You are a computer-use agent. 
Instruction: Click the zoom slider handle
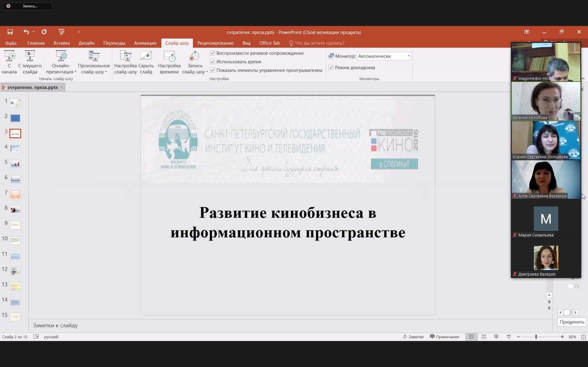(536, 337)
